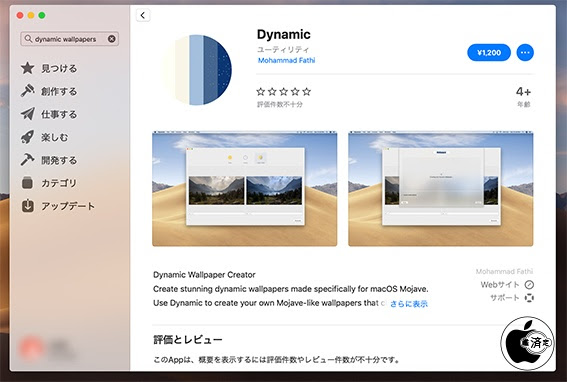Click the paper plane icon beside 仕事する
This screenshot has height=382, width=567.
pos(27,114)
